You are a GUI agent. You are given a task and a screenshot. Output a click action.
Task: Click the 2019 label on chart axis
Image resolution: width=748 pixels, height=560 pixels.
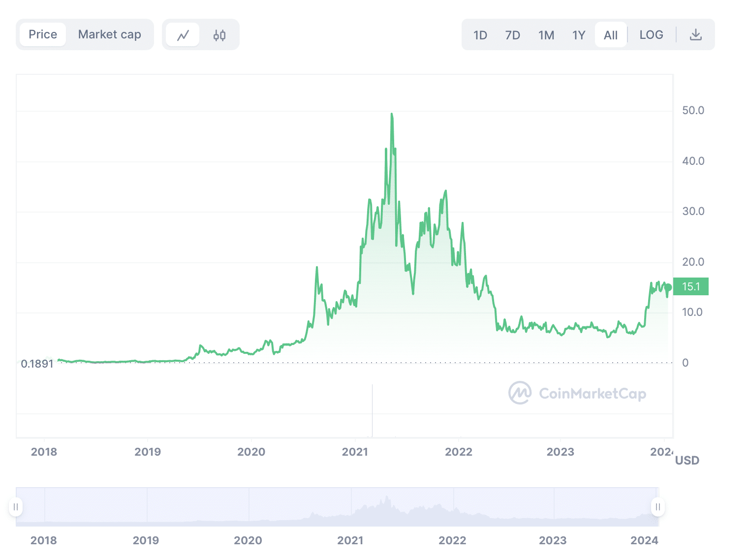point(148,452)
